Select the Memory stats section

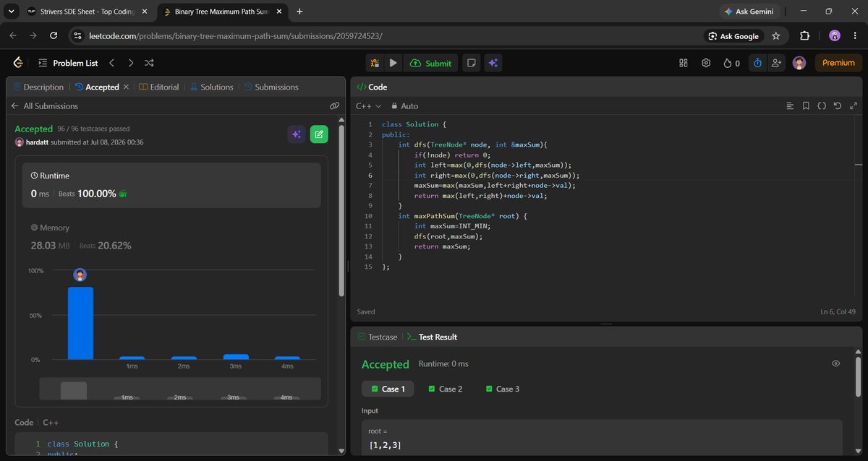click(x=172, y=236)
